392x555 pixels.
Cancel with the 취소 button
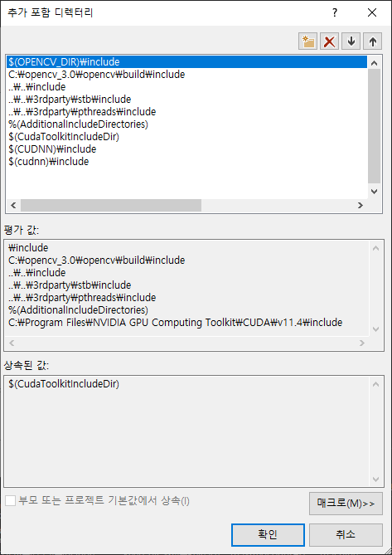(x=346, y=535)
